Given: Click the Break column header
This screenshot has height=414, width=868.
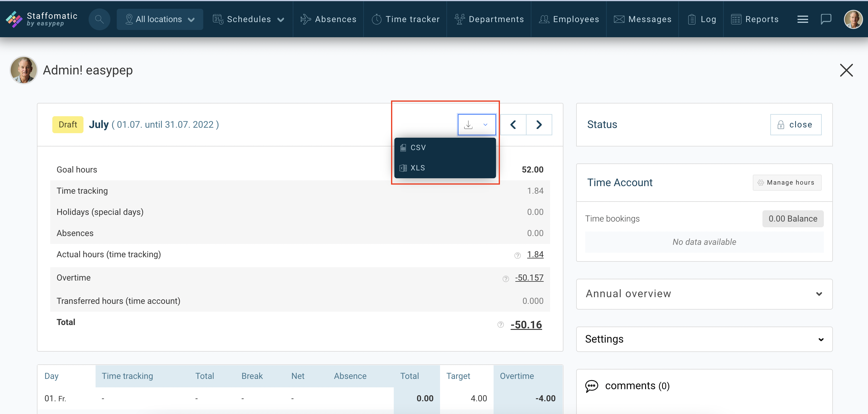Looking at the screenshot, I should (x=252, y=376).
